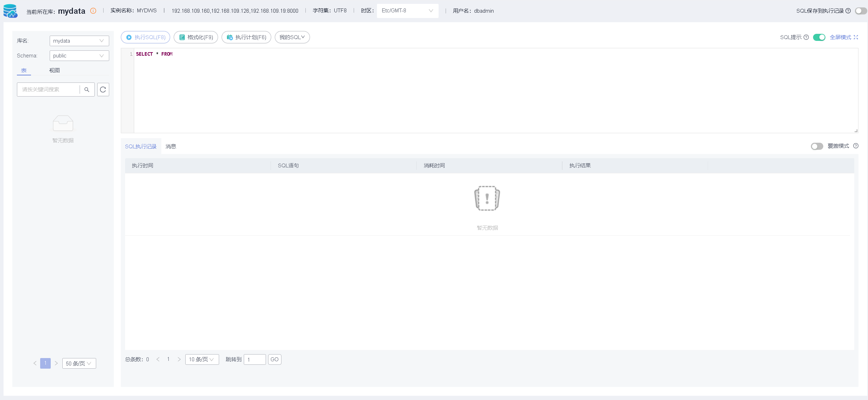The height and width of the screenshot is (400, 868).
Task: Click help icon beside SQL保存到执行记录
Action: pyautogui.click(x=848, y=11)
